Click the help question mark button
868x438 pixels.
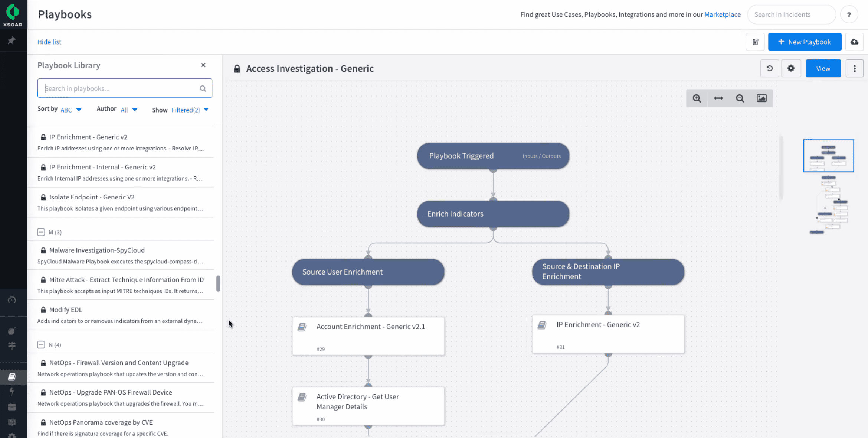pos(849,15)
